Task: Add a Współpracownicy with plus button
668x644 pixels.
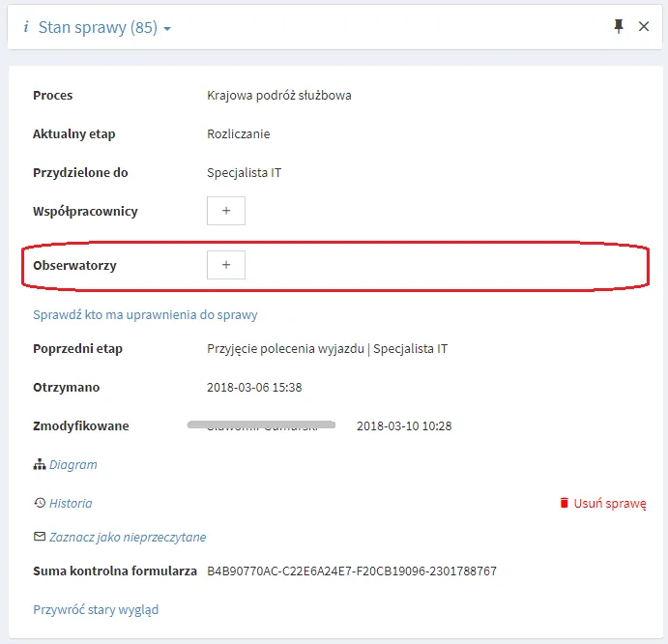Action: [x=226, y=211]
